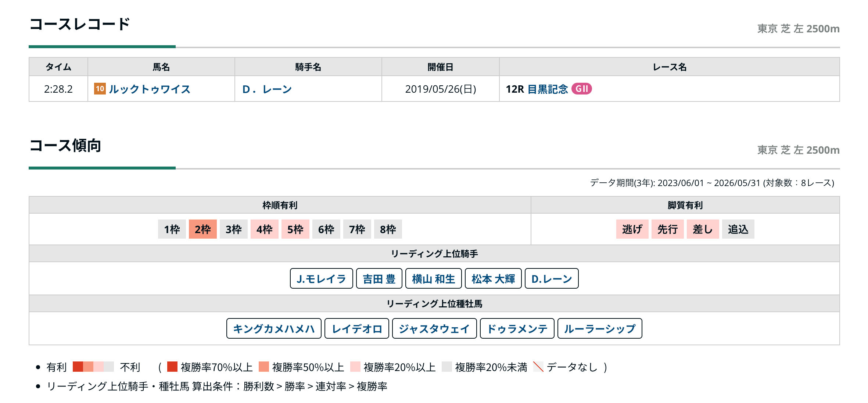Click the コース傾向 heading
This screenshot has height=403, width=868.
[x=65, y=146]
